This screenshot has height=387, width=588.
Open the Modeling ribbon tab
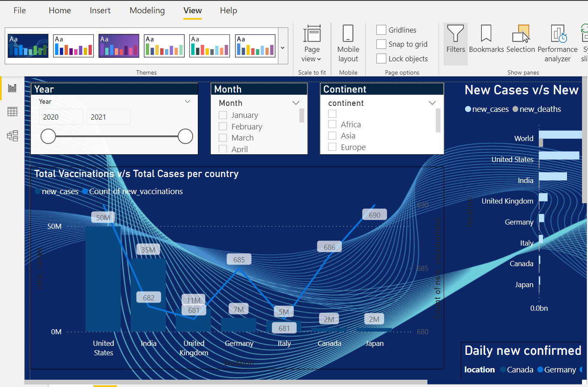(x=147, y=10)
